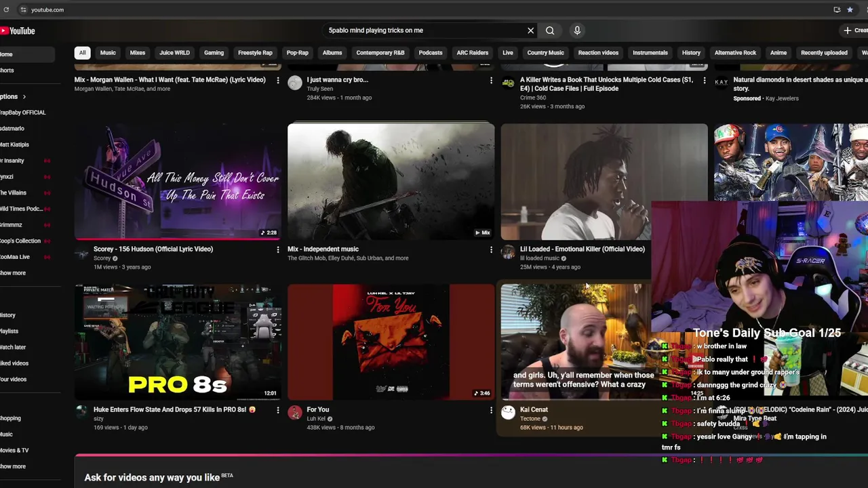
Task: Select the Country Music filter chip
Action: coord(546,53)
